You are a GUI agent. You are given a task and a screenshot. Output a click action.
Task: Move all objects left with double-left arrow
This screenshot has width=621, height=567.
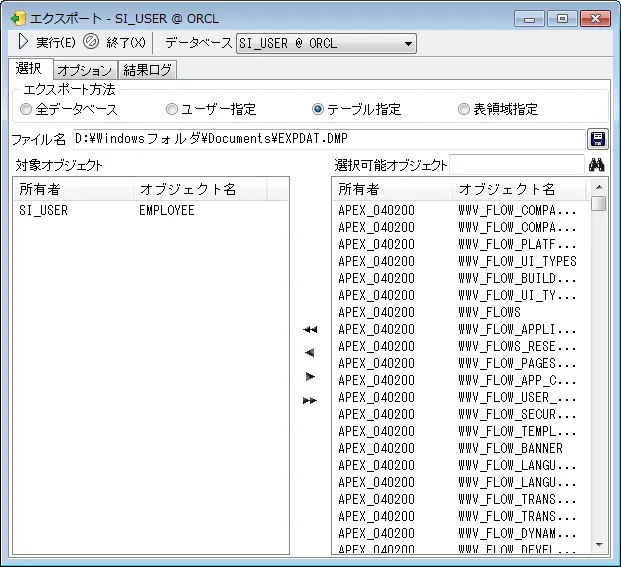click(310, 329)
